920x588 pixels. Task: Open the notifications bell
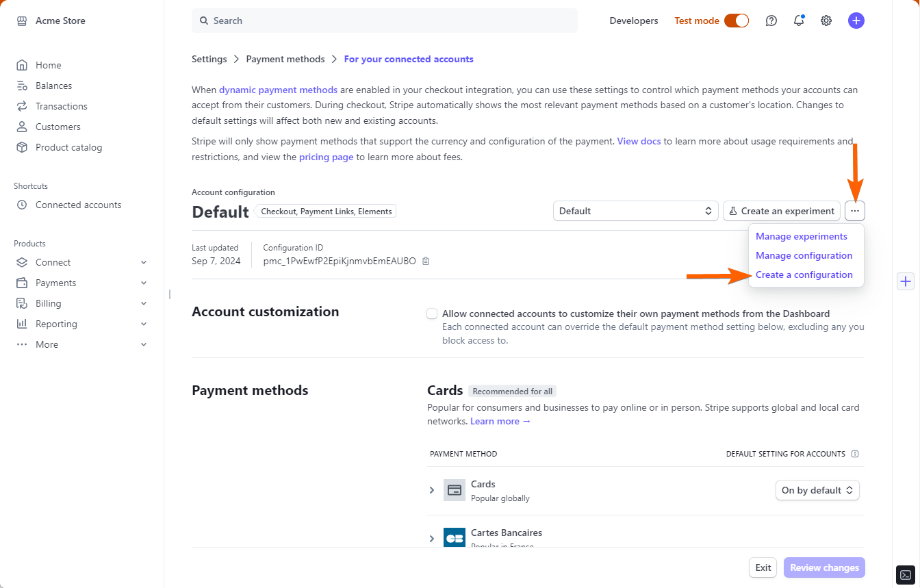pyautogui.click(x=799, y=21)
